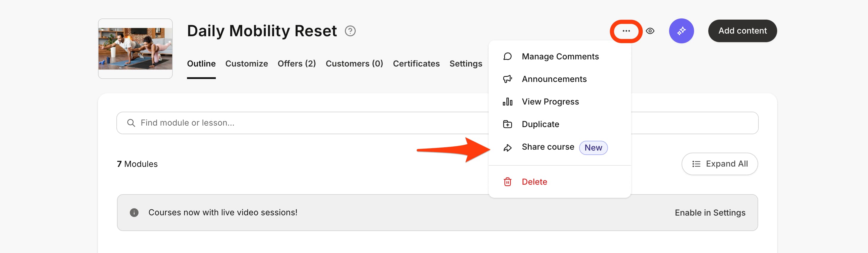
Task: Open the Customize tab
Action: (246, 64)
